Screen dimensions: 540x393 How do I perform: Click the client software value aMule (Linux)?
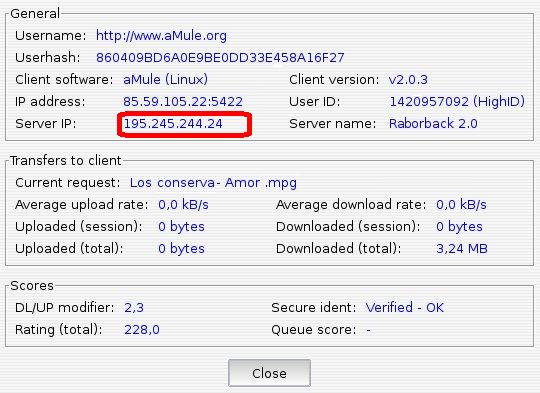[165, 80]
